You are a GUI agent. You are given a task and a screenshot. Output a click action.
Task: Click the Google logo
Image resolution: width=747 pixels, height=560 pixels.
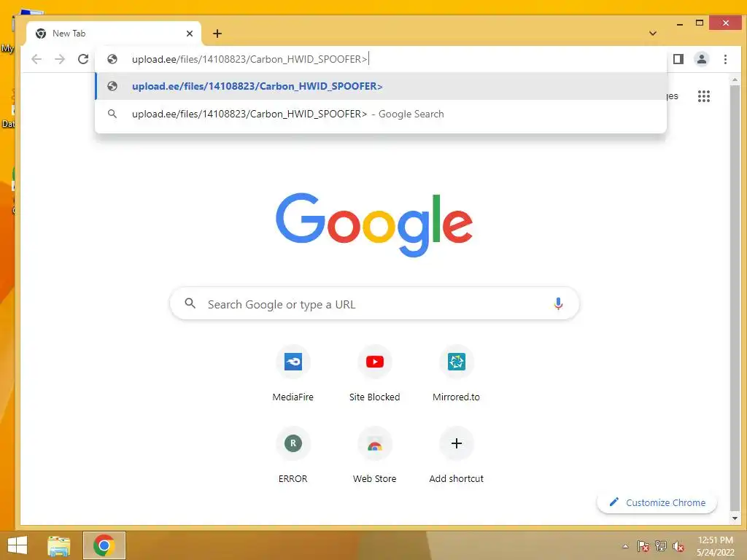[x=374, y=225]
